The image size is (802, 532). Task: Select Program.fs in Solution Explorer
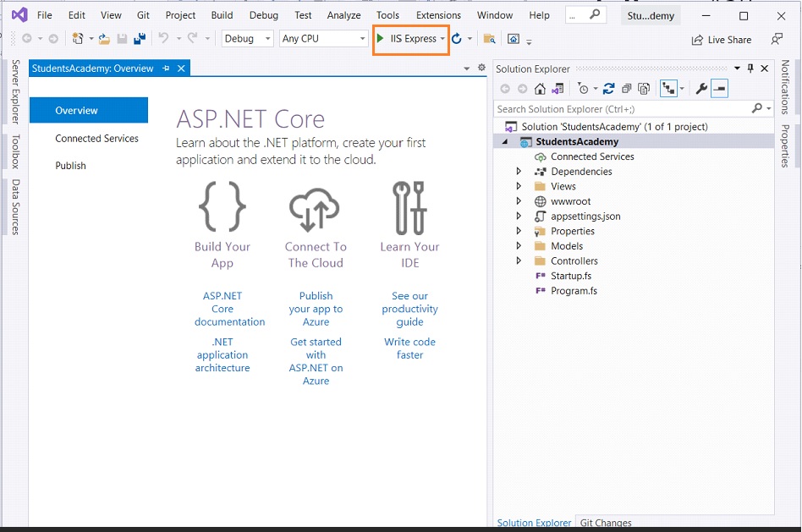(x=574, y=291)
